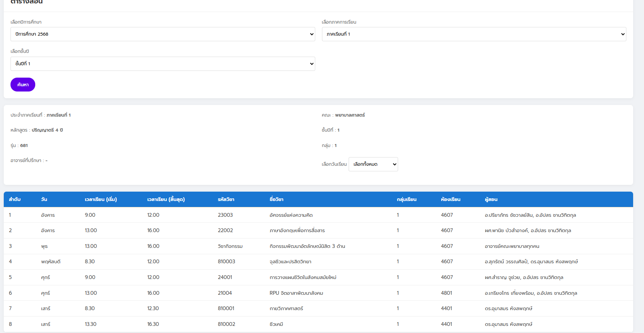Click the ชื่อวิชา column header
644x333 pixels.
pyautogui.click(x=276, y=199)
